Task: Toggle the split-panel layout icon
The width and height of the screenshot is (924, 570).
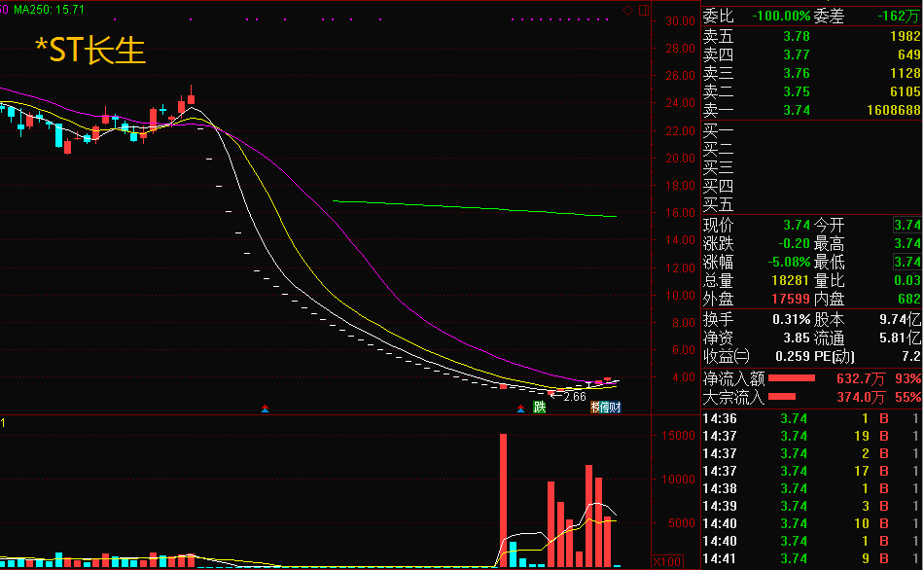Action: tap(644, 10)
